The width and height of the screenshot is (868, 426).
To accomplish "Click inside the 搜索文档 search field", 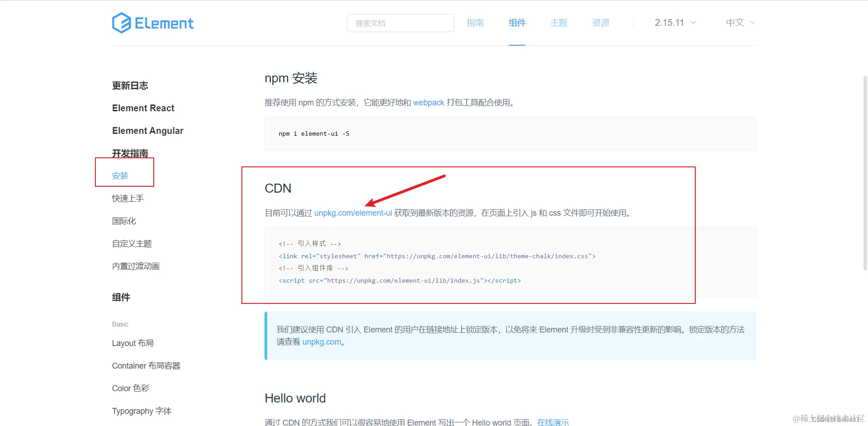I will pyautogui.click(x=400, y=23).
